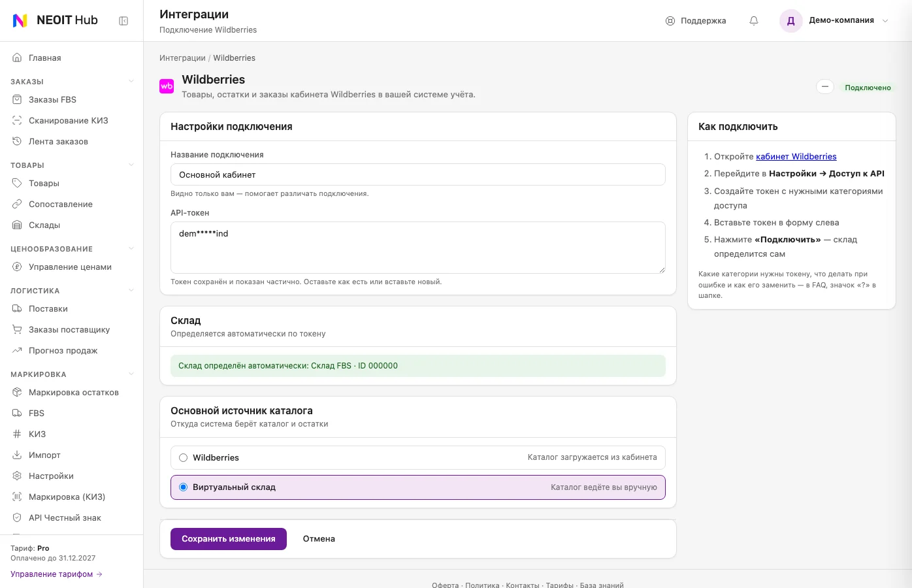912x588 pixels.
Task: Open Демо-компания account dropdown
Action: point(835,21)
